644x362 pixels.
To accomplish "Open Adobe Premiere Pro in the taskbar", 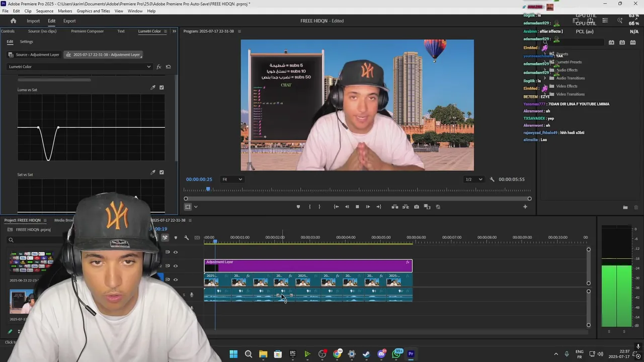I will point(411,354).
